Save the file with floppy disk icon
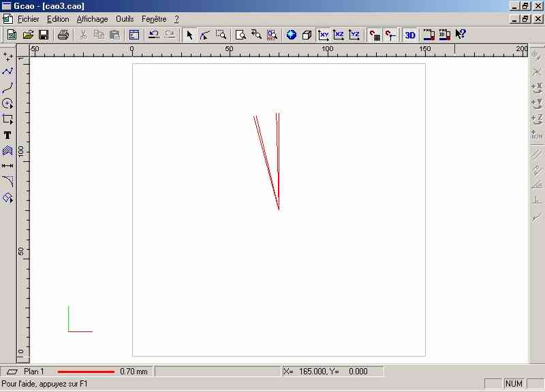 pos(43,35)
